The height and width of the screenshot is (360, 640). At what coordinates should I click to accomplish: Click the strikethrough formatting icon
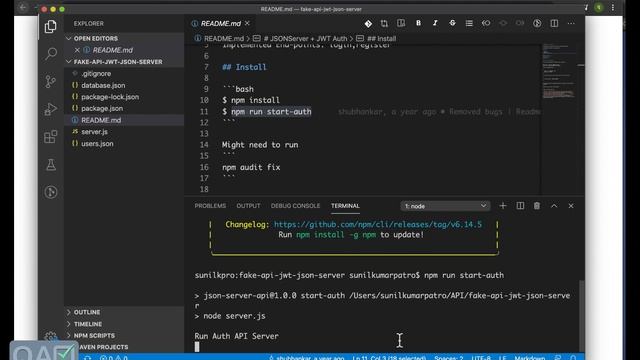(452, 23)
